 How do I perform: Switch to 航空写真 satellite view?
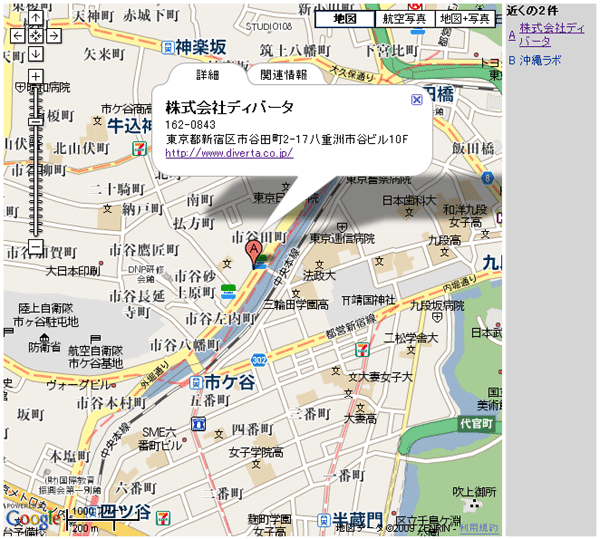(x=404, y=19)
